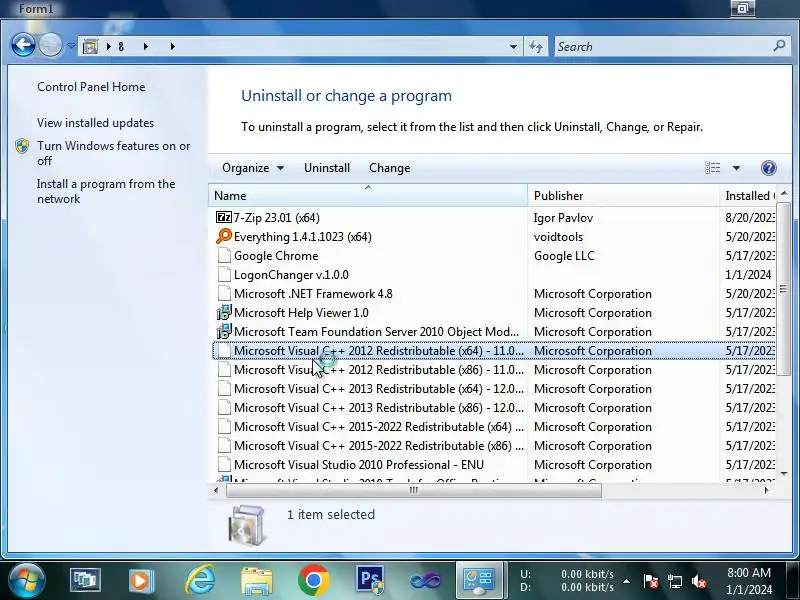This screenshot has width=800, height=600.
Task: Open address bar history dropdown arrow
Action: coord(513,46)
